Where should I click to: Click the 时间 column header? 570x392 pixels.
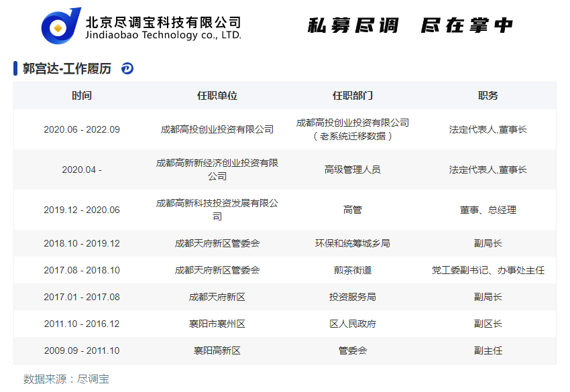[82, 96]
